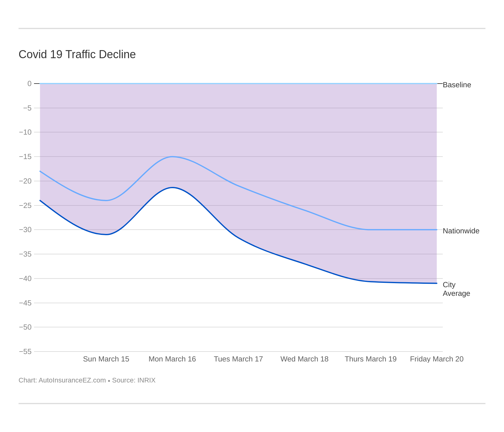The height and width of the screenshot is (432, 504).
Task: Select the Sun March 15 axis label
Action: 106,359
